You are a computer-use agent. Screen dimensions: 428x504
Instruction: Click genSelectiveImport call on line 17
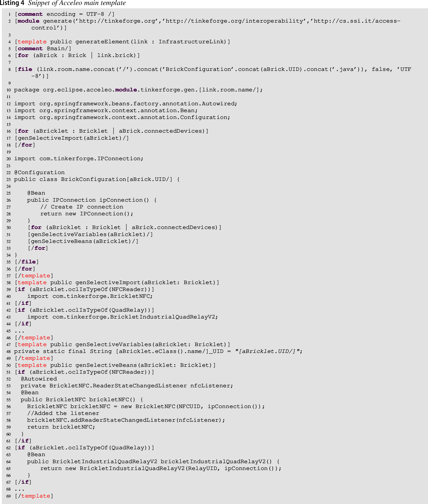[x=72, y=138]
